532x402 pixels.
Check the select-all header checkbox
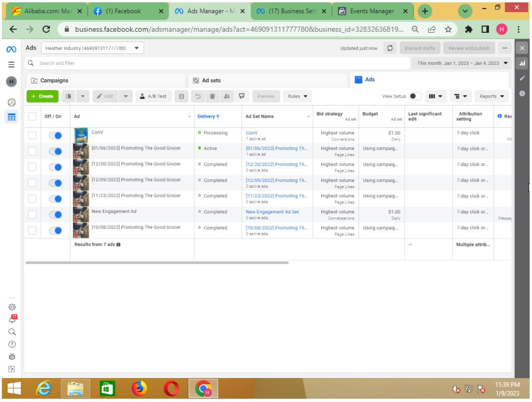coord(32,116)
